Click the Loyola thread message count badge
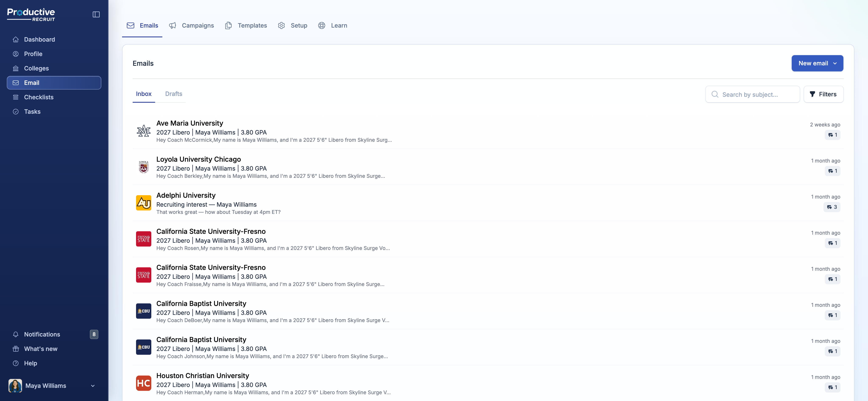 pos(832,171)
